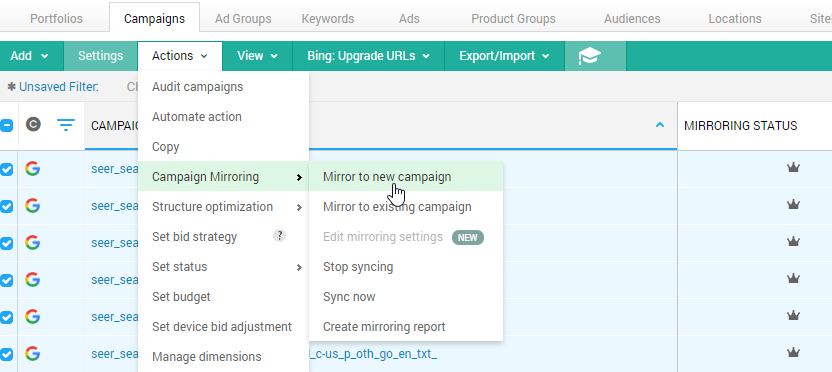Click the MIRRORING STATUS column header

click(x=740, y=126)
